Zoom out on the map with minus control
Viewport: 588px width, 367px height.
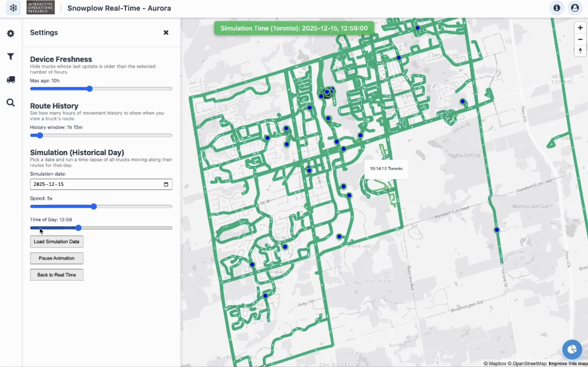(x=580, y=39)
